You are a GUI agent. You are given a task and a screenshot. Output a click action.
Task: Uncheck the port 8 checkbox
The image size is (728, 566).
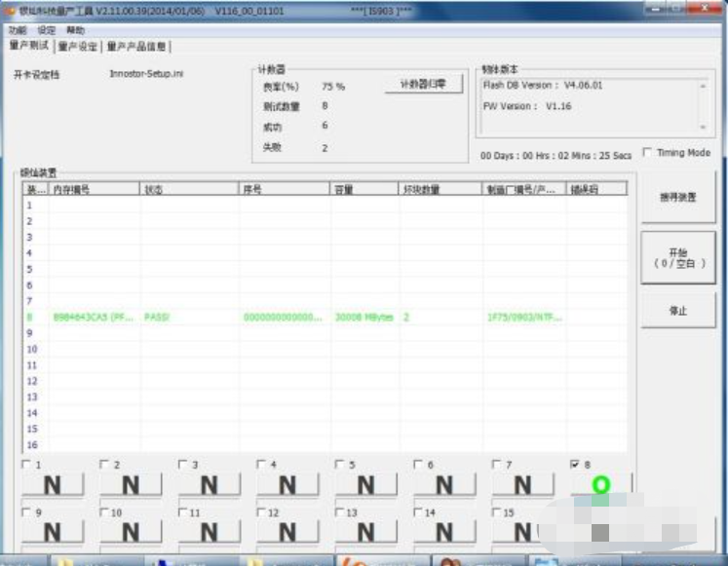point(575,464)
